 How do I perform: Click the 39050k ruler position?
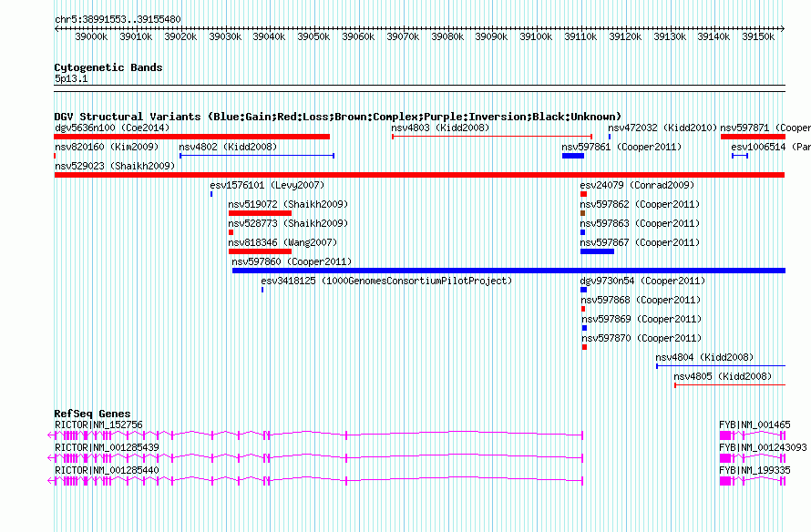[313, 36]
